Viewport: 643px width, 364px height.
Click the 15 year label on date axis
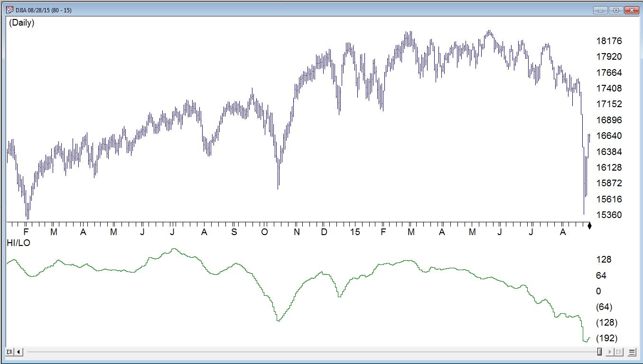click(354, 232)
